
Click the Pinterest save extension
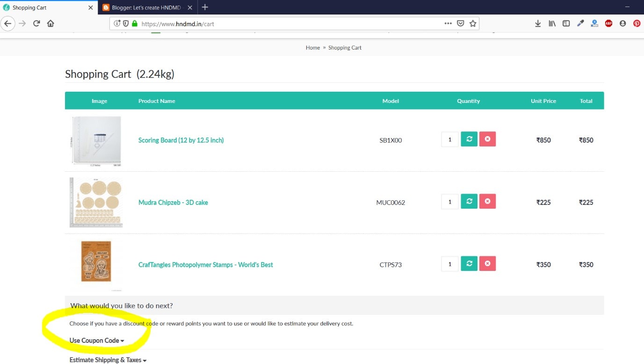[637, 23]
